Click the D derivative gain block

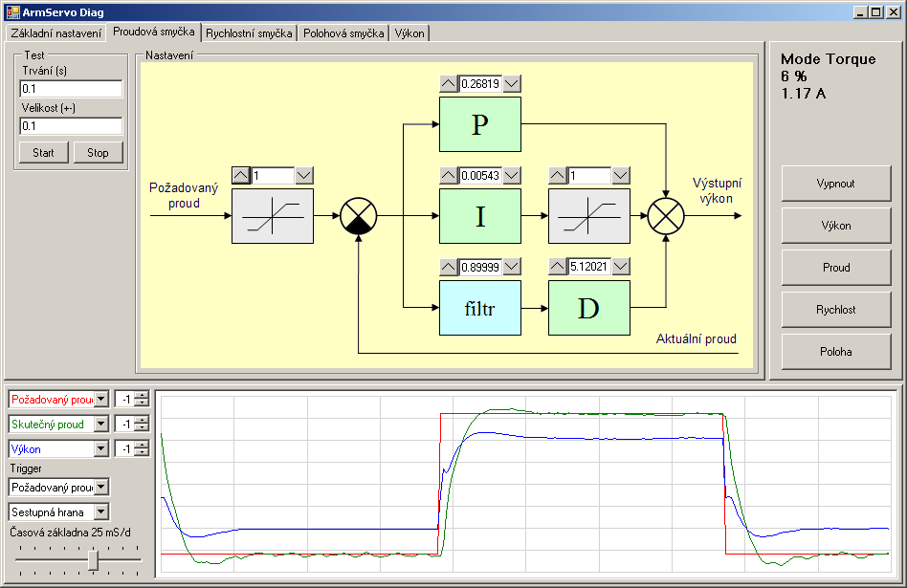click(x=588, y=308)
